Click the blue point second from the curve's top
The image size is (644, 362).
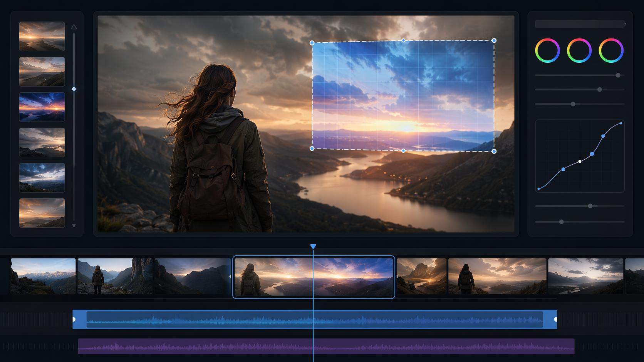click(603, 136)
